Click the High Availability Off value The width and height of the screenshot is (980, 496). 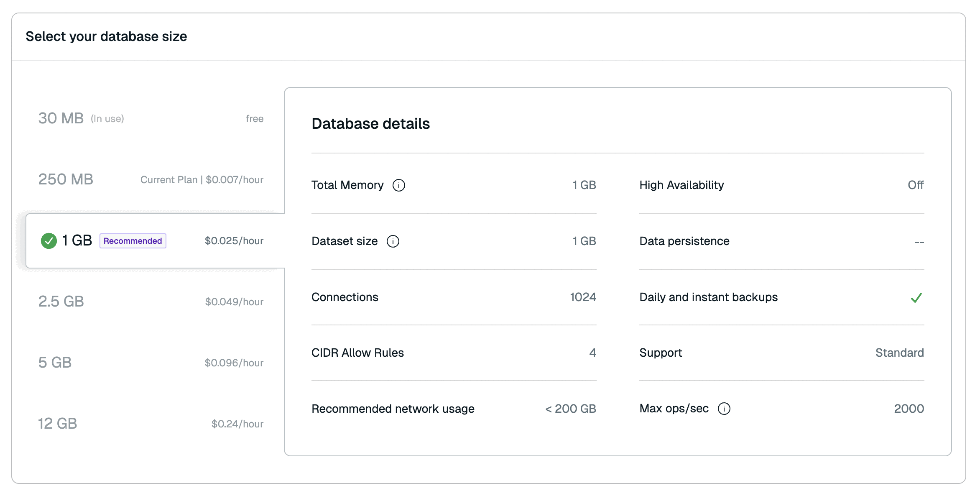[915, 185]
